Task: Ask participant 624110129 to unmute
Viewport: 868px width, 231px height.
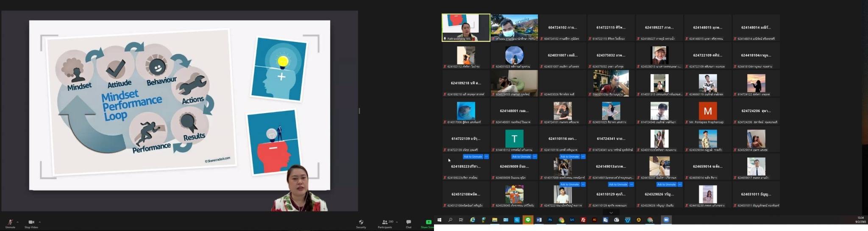Action: click(x=618, y=185)
